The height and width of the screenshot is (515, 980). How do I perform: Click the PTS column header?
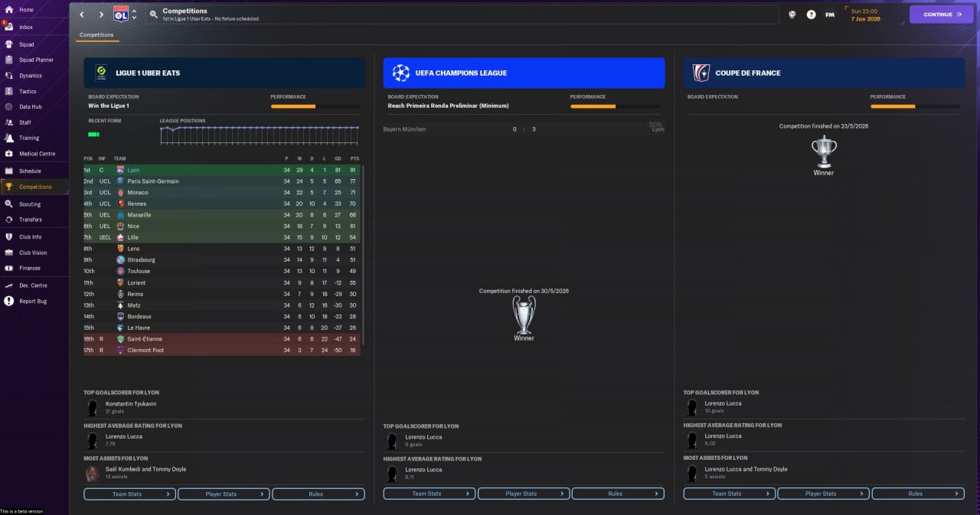click(354, 158)
